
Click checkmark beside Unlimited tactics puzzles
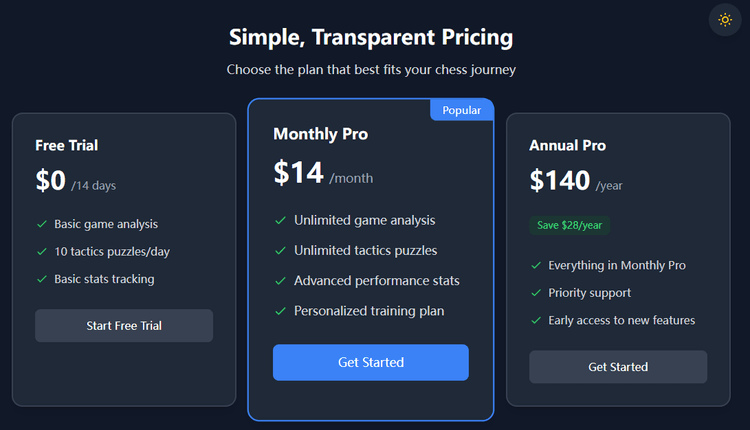(x=280, y=250)
